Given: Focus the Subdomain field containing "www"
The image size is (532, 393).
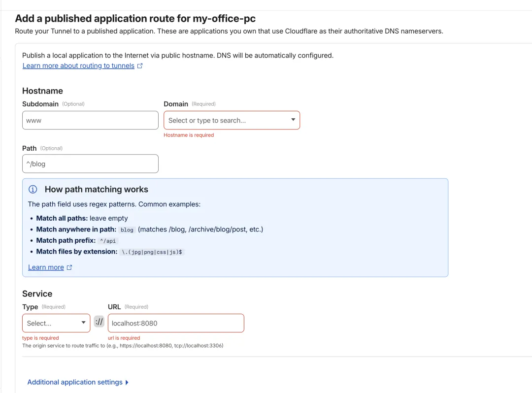Looking at the screenshot, I should coord(90,120).
